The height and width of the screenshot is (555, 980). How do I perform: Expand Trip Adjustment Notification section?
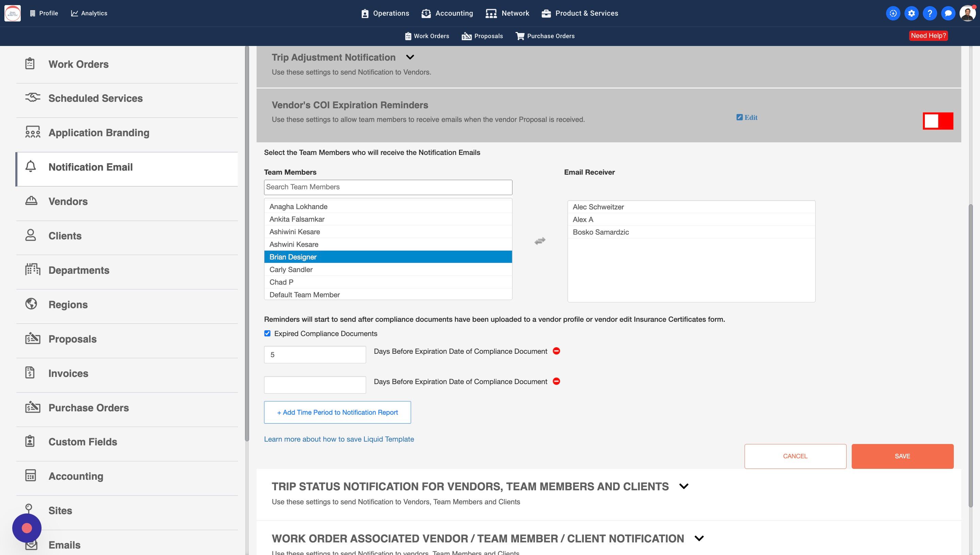pyautogui.click(x=410, y=57)
